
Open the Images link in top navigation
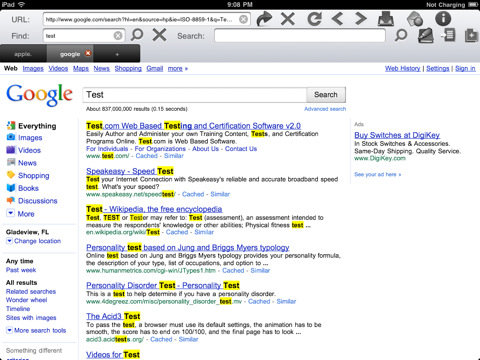pyautogui.click(x=33, y=68)
